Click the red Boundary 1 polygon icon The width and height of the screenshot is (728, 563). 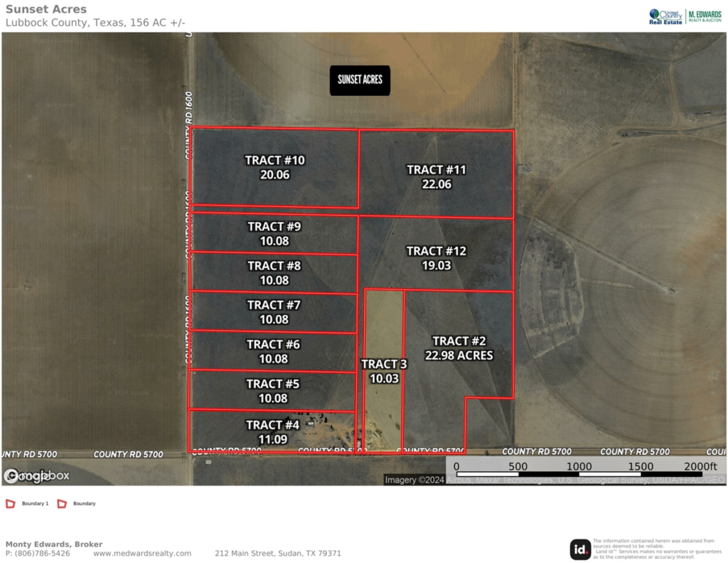pyautogui.click(x=9, y=503)
